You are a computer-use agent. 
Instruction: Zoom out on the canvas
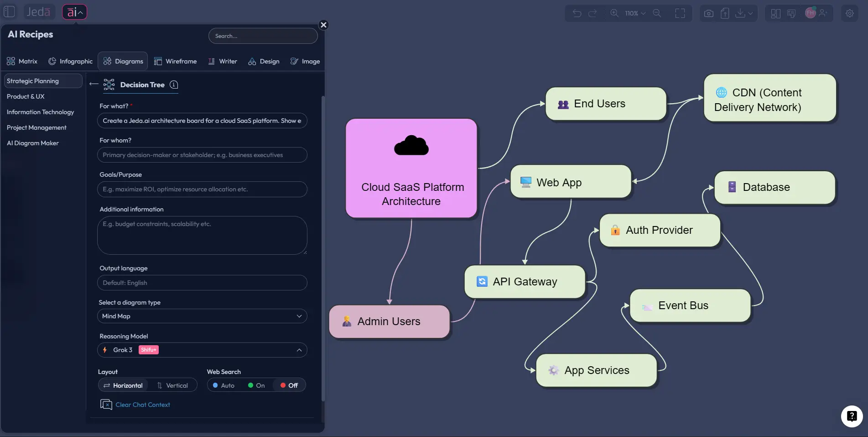point(657,13)
